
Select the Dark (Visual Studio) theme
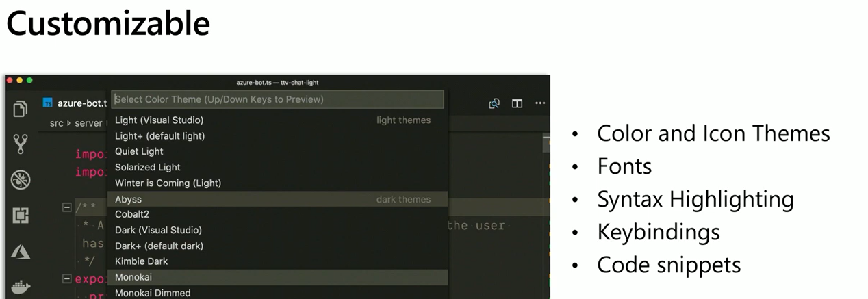(278, 230)
